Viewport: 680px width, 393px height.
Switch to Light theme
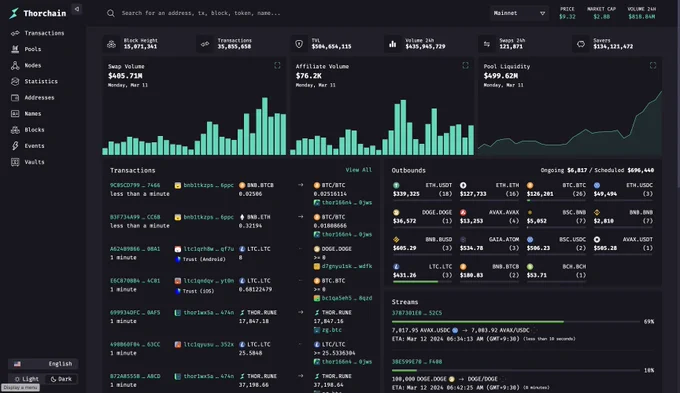point(27,379)
